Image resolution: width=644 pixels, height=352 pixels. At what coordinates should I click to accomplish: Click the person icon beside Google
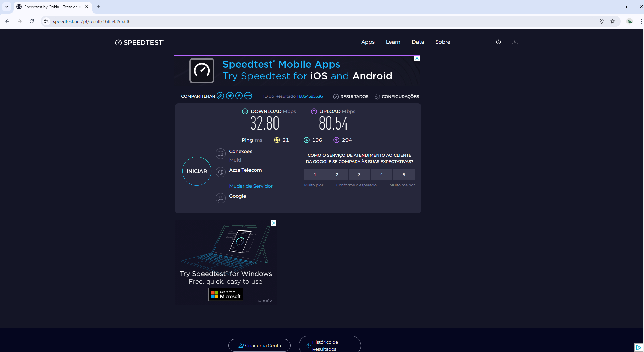[221, 198]
